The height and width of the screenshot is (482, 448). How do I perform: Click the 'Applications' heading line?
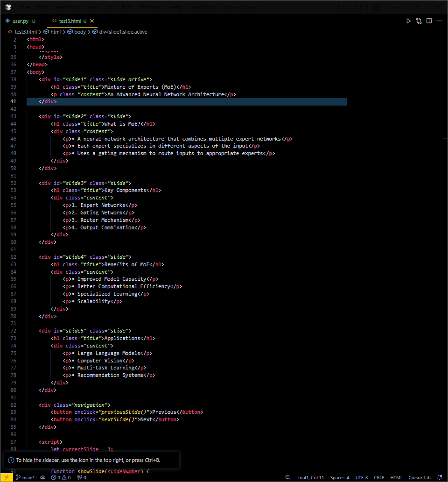click(x=103, y=338)
